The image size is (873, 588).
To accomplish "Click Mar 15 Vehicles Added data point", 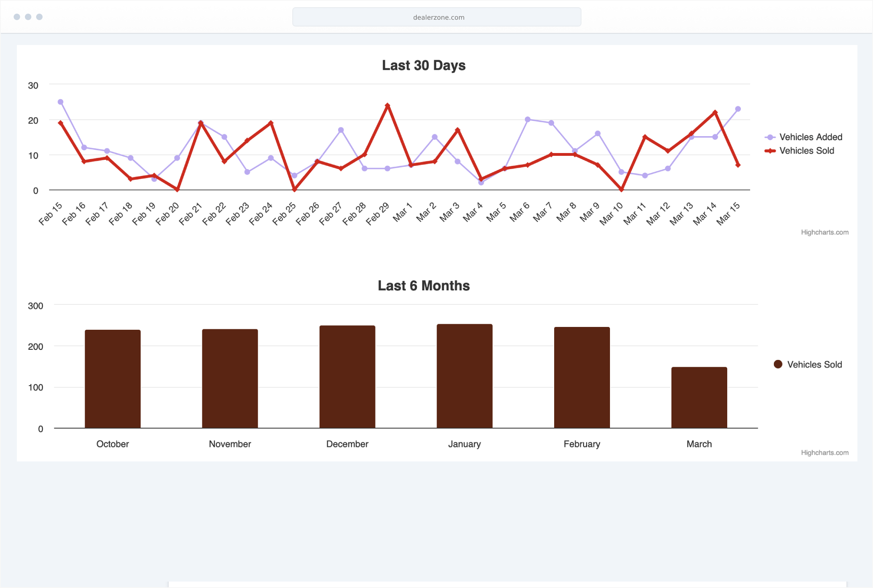I will pos(738,109).
